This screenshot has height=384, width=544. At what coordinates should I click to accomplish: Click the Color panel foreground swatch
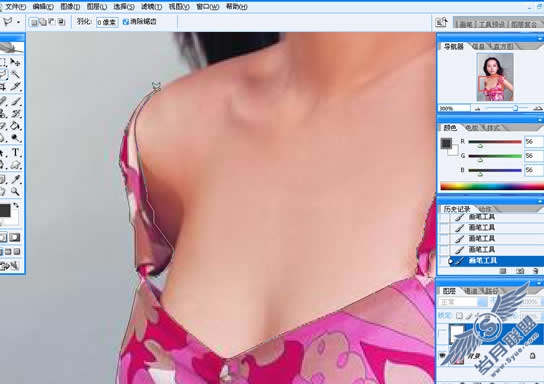pos(446,143)
